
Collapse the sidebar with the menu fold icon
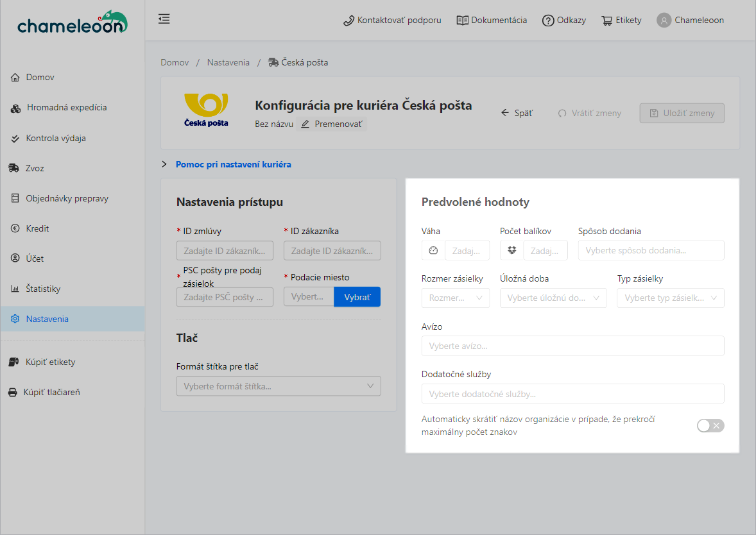[x=164, y=19]
